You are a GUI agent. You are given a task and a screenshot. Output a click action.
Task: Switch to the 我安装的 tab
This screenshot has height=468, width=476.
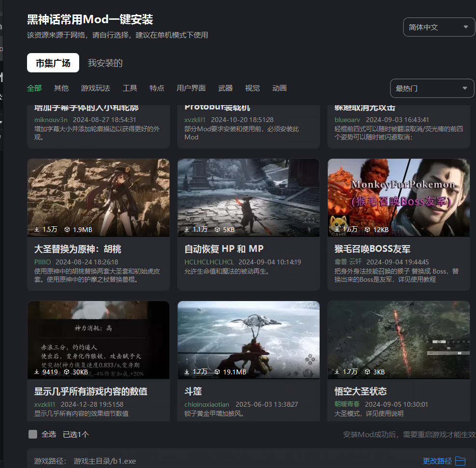pos(105,63)
